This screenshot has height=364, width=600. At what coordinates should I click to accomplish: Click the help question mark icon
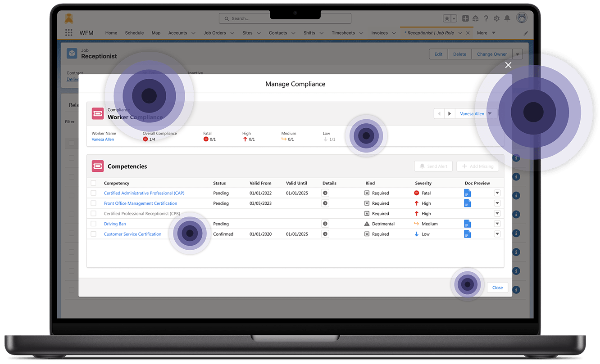tap(486, 18)
